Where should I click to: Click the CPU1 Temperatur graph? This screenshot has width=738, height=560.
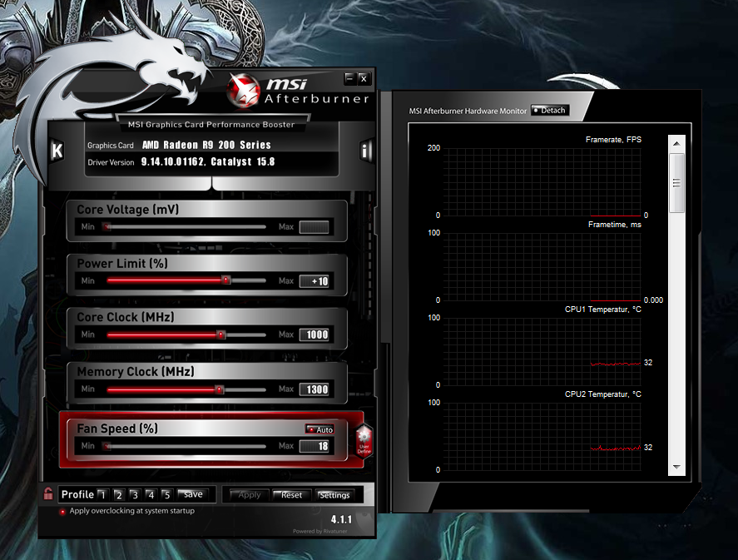pos(542,351)
